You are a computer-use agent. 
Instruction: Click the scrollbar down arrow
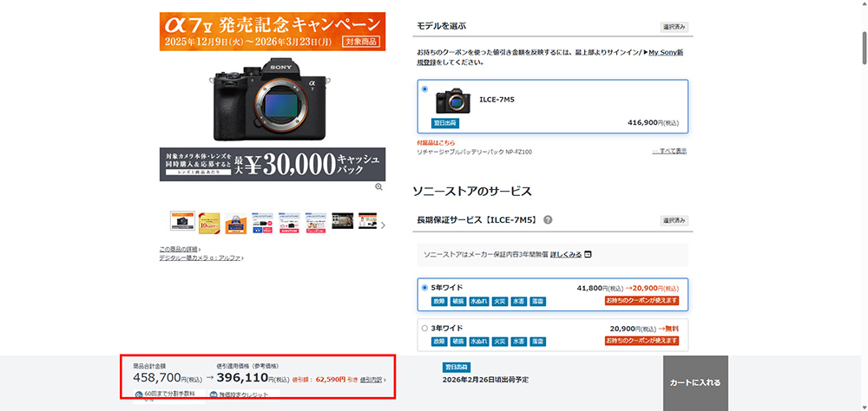pos(865,407)
